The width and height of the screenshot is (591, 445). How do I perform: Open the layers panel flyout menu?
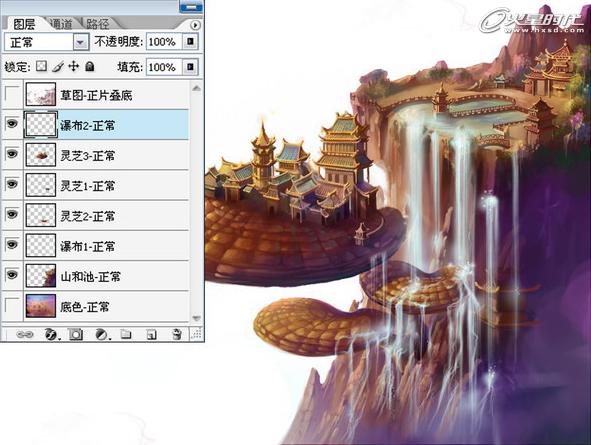click(x=195, y=25)
